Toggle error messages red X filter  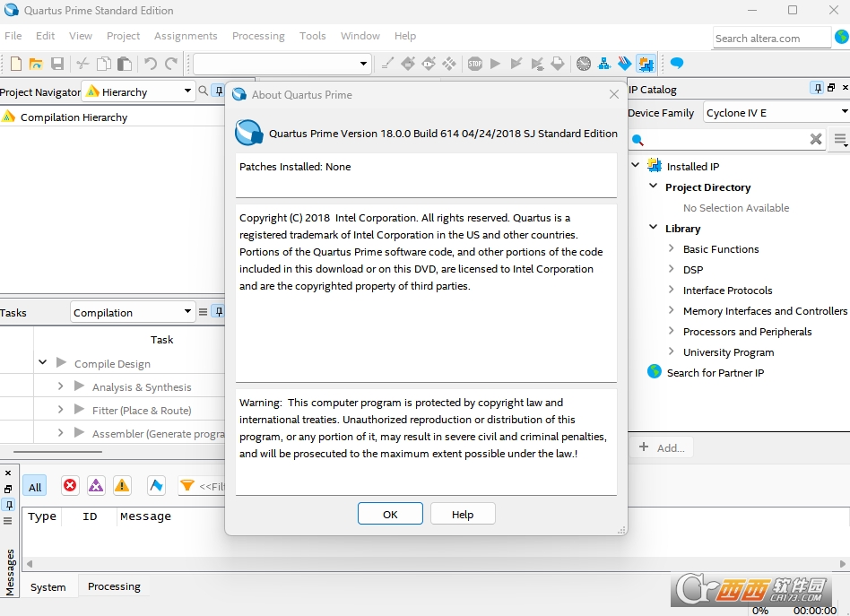[70, 485]
